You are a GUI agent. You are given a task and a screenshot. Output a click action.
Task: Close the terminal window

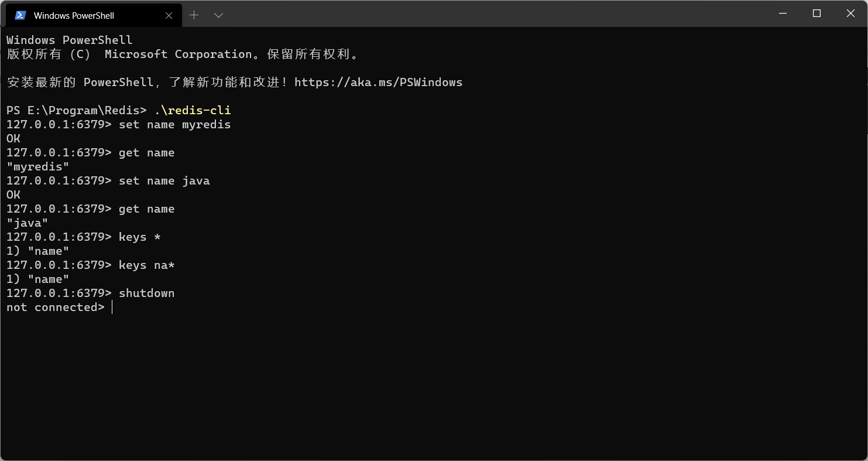point(850,13)
